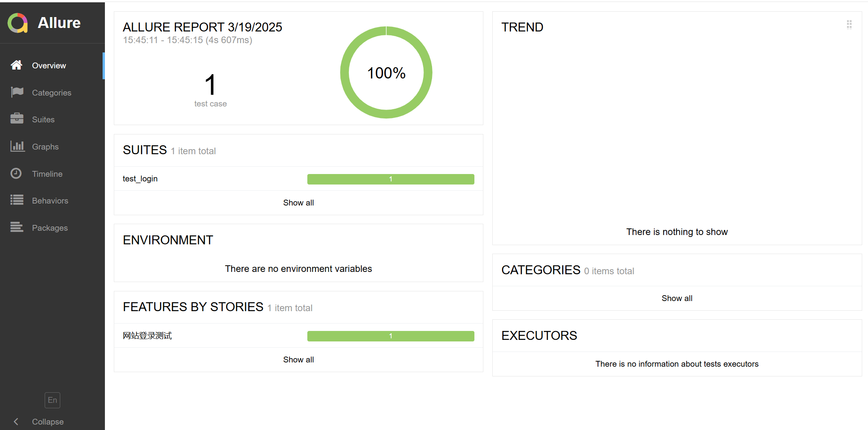This screenshot has width=868, height=430.
Task: Open Packages via the stacked-lines icon
Action: pos(17,227)
